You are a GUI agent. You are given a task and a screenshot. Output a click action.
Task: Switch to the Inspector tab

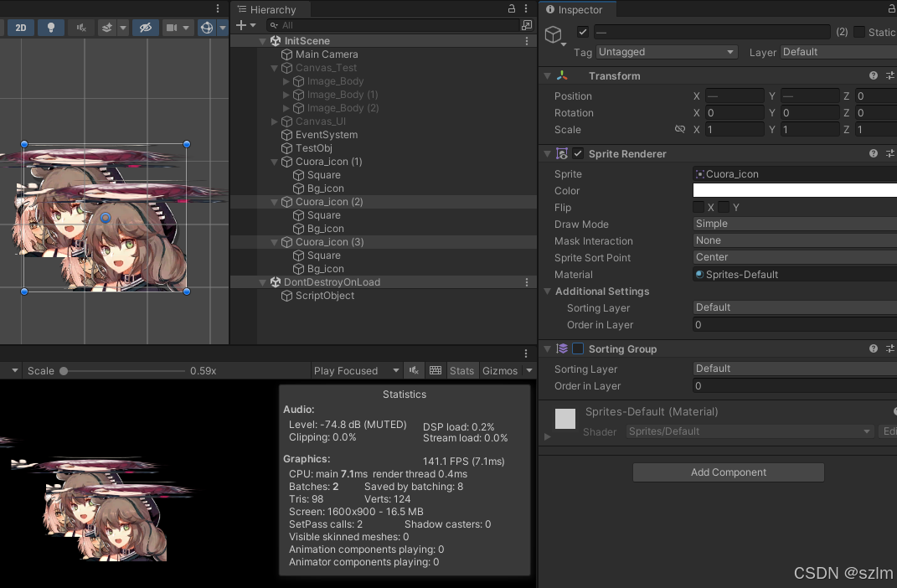click(575, 10)
